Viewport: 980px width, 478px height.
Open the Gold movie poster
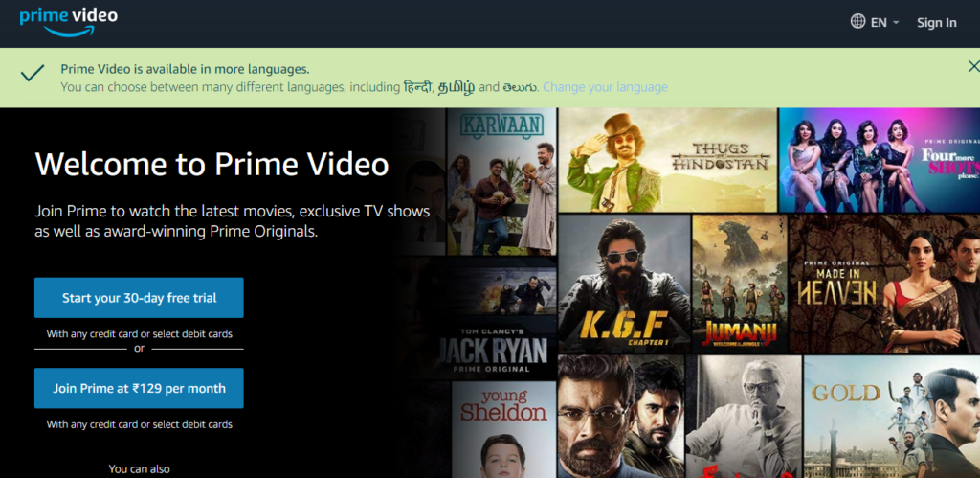891,417
